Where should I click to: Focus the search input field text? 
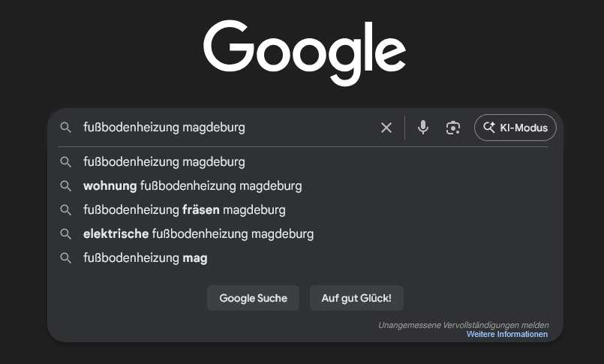225,128
